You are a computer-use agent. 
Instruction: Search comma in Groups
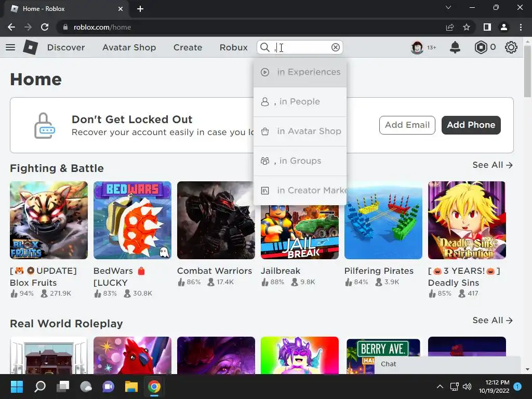[x=300, y=161]
